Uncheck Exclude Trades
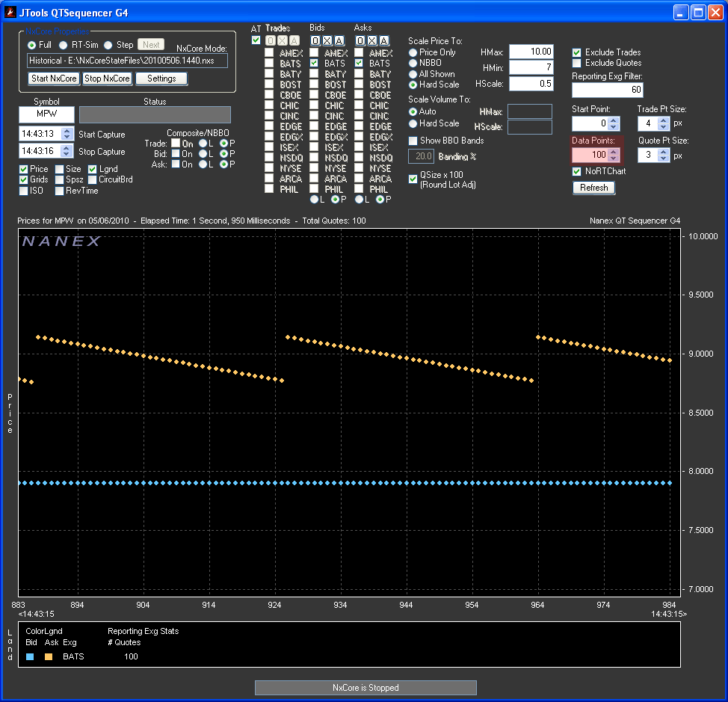This screenshot has width=728, height=702. pyautogui.click(x=576, y=52)
